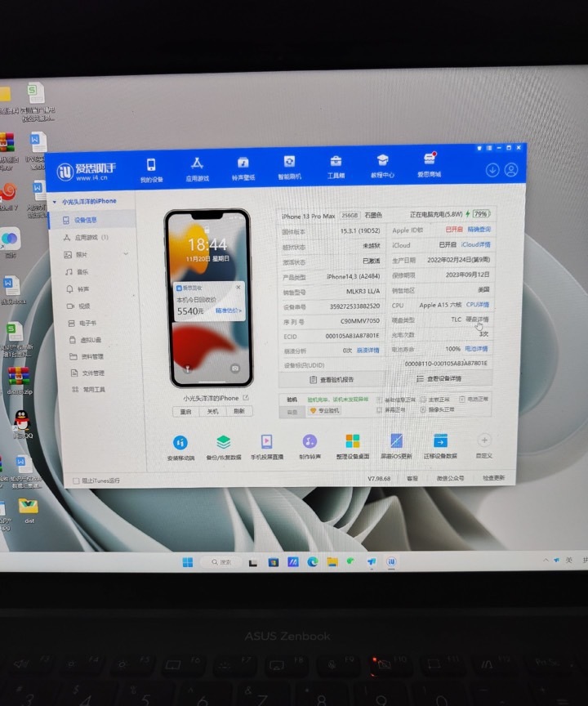Click 检查更新 in the status bar
This screenshot has width=588, height=706.
pos(493,477)
